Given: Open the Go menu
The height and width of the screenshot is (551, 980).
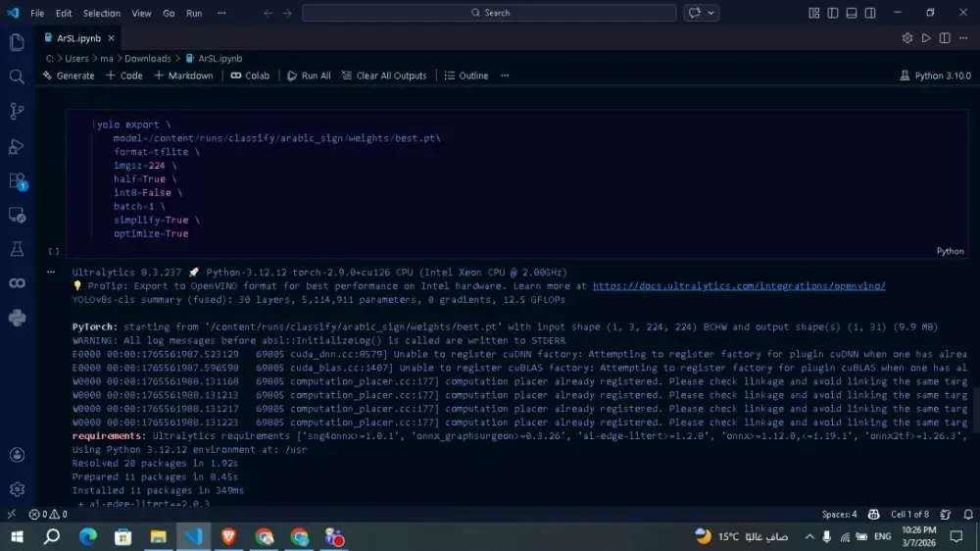Looking at the screenshot, I should coord(169,13).
